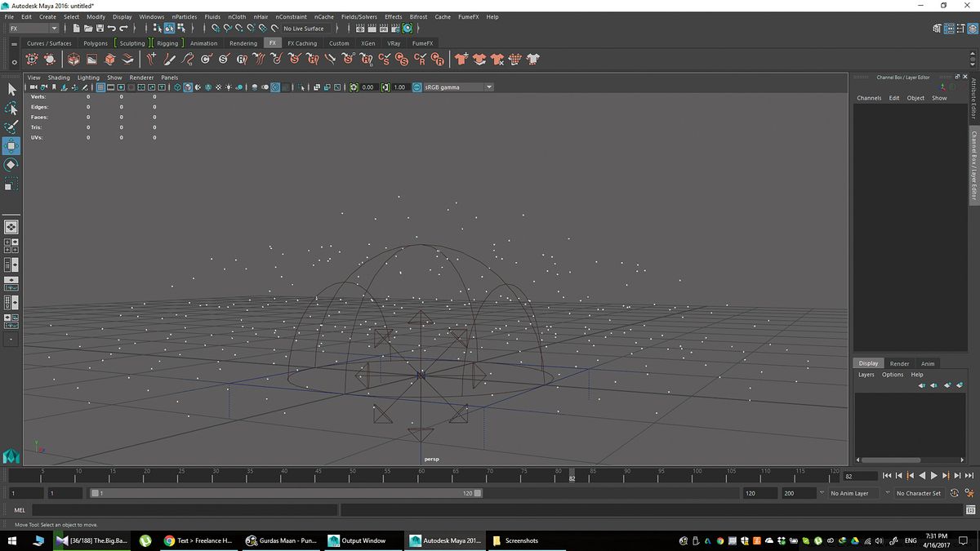Click the No Live Surface button

(302, 28)
